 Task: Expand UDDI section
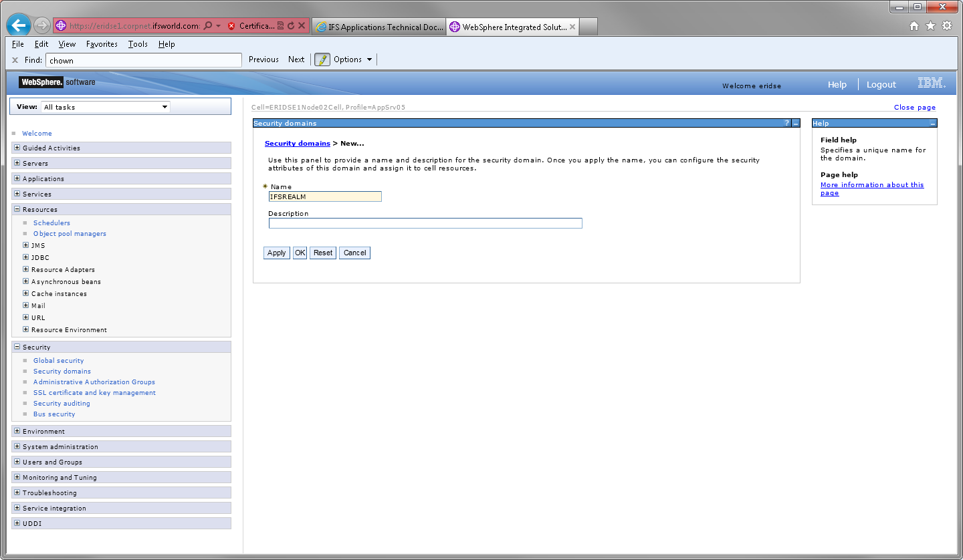pyautogui.click(x=17, y=523)
